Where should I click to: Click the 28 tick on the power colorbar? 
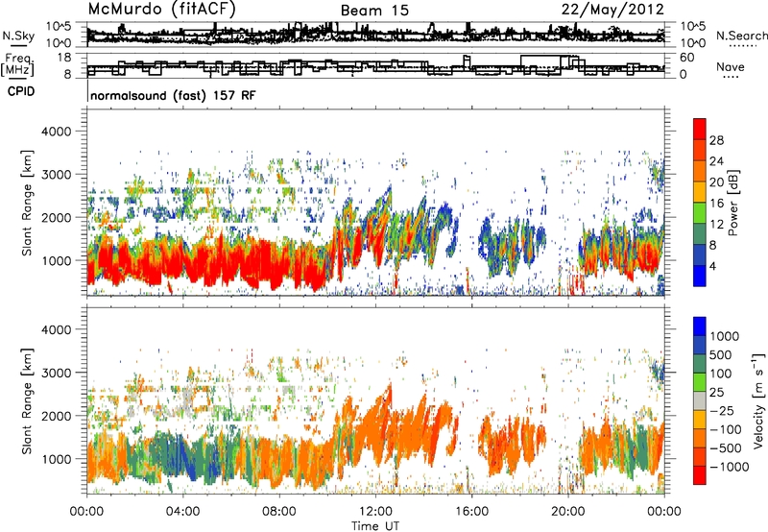coord(716,140)
